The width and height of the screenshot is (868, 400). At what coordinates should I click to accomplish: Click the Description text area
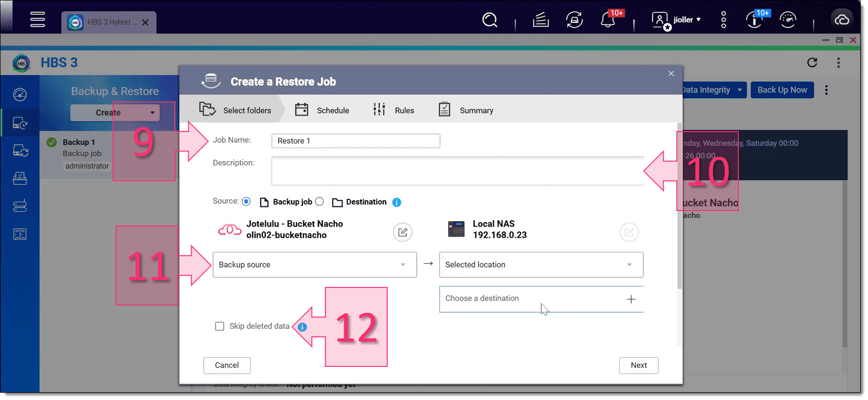click(x=457, y=171)
